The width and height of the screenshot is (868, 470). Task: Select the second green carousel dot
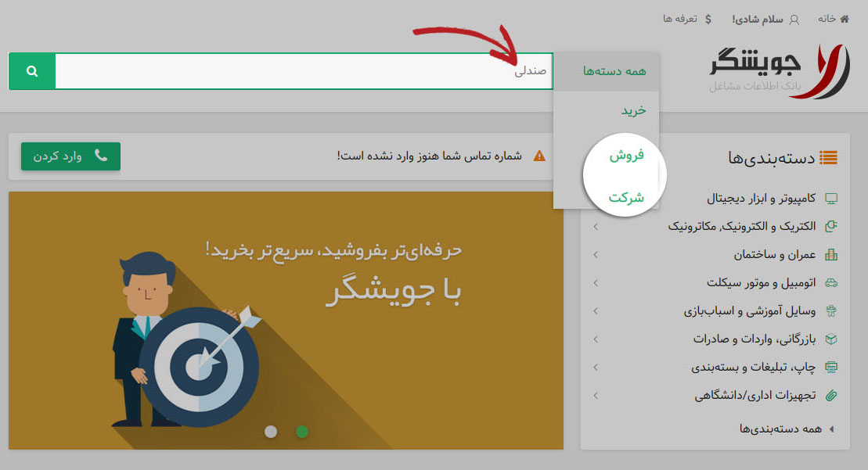click(x=301, y=432)
